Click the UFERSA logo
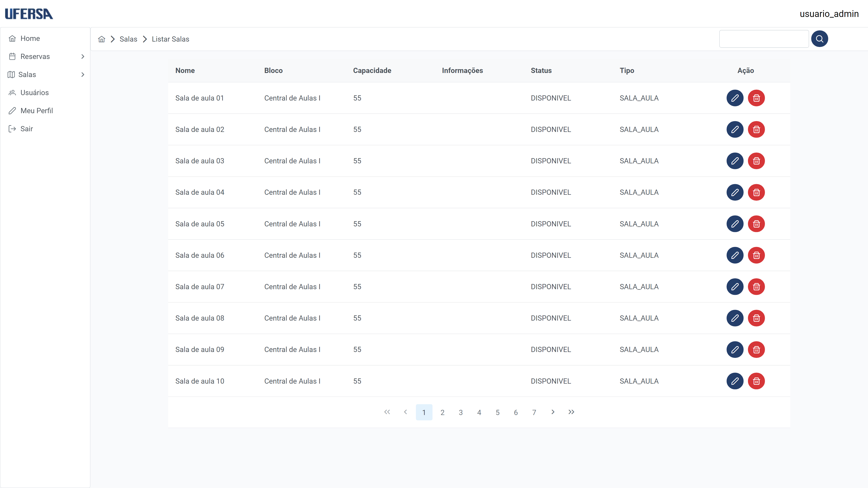 [x=29, y=14]
